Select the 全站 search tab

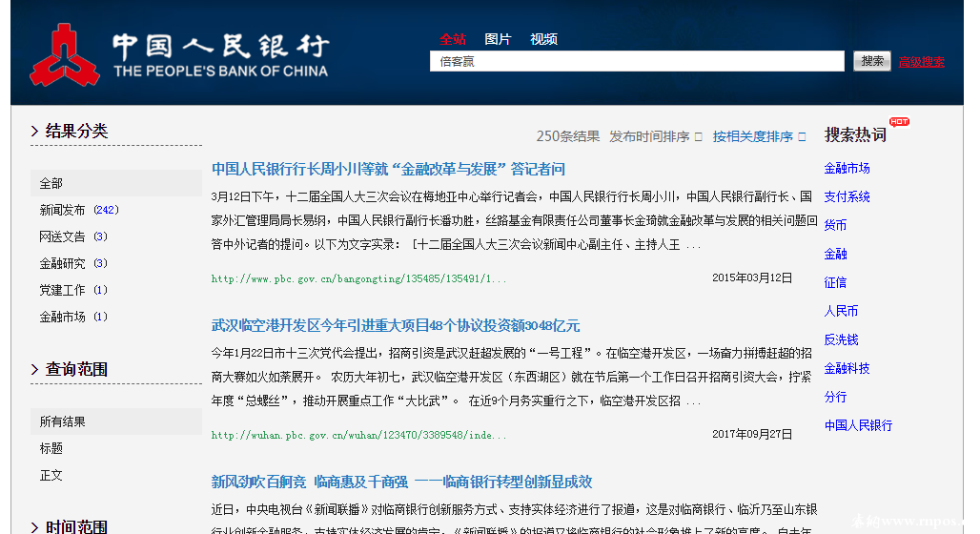[453, 39]
